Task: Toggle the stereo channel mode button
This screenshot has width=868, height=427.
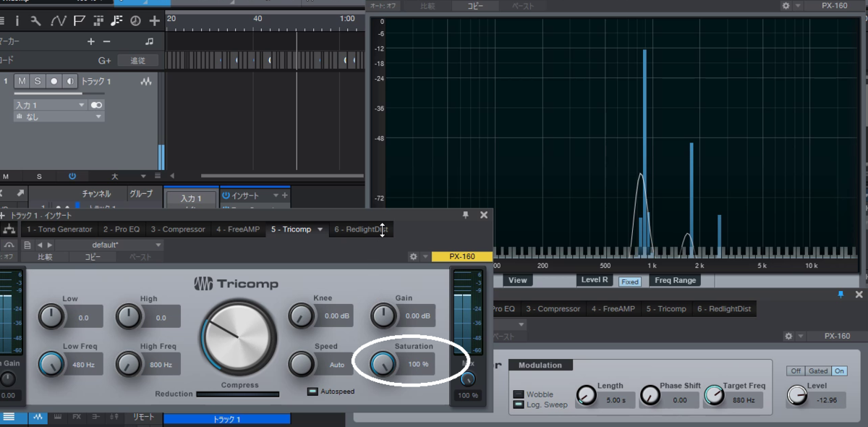Action: 96,105
